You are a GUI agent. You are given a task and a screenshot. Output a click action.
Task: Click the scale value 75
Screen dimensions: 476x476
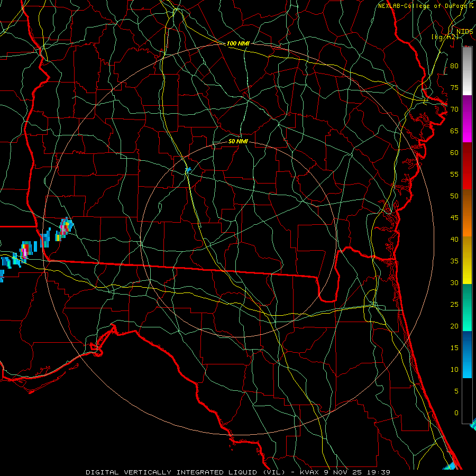pos(454,87)
